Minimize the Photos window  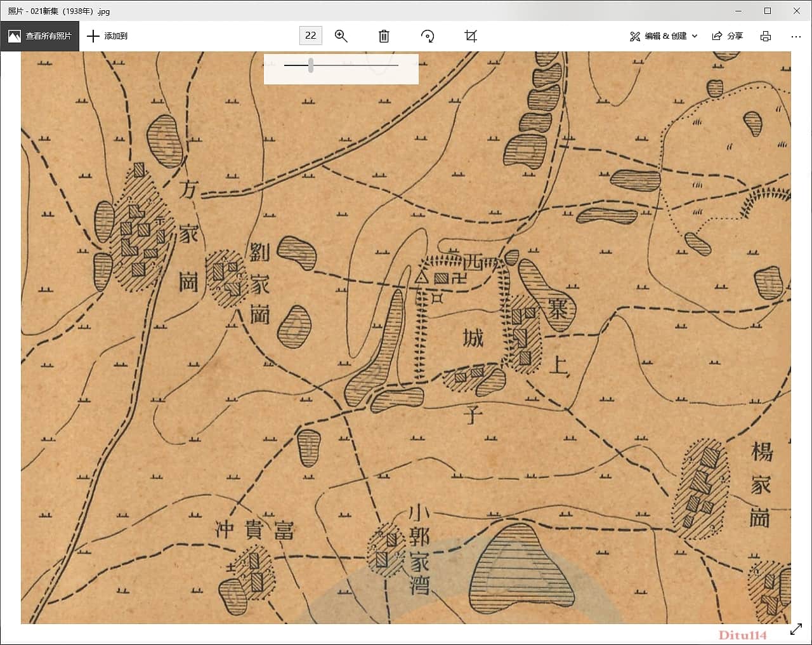click(738, 11)
